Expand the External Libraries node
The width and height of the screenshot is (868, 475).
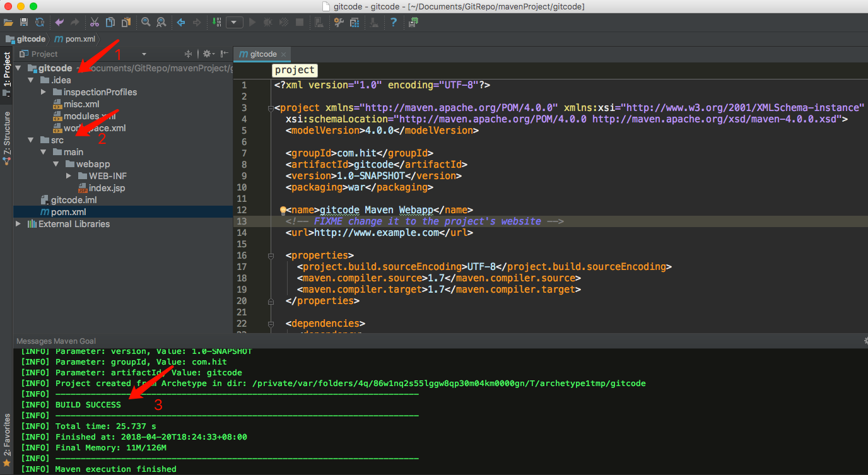click(18, 224)
